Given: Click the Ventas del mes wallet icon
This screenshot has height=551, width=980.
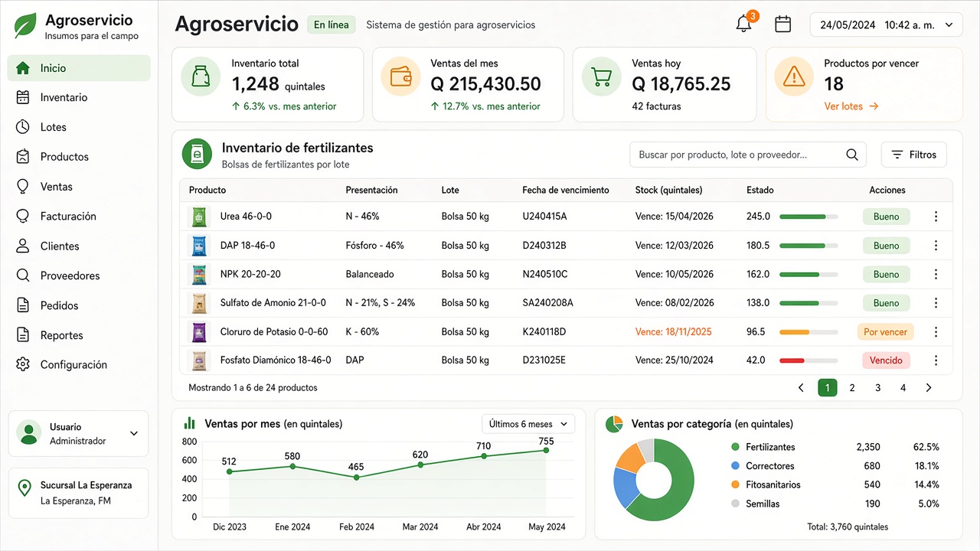Looking at the screenshot, I should [400, 77].
